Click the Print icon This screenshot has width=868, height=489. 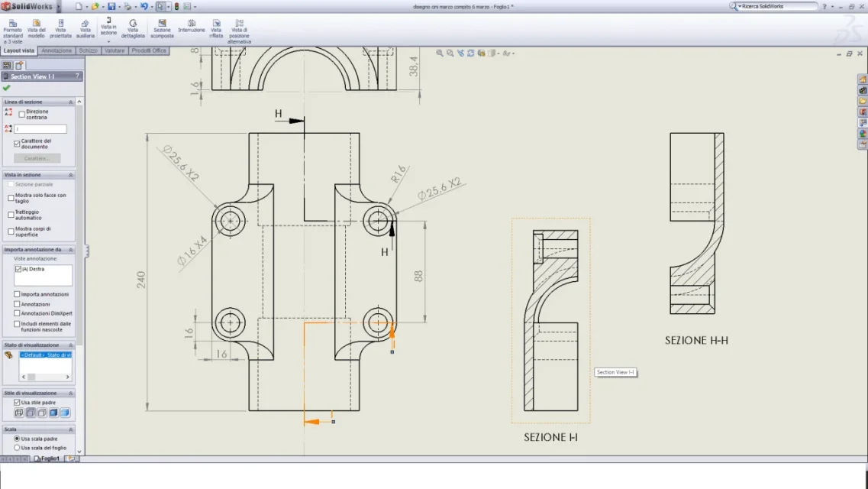point(127,7)
